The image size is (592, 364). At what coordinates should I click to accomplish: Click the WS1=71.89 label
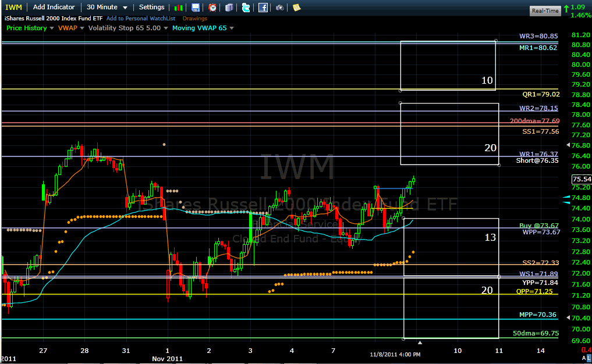[538, 274]
